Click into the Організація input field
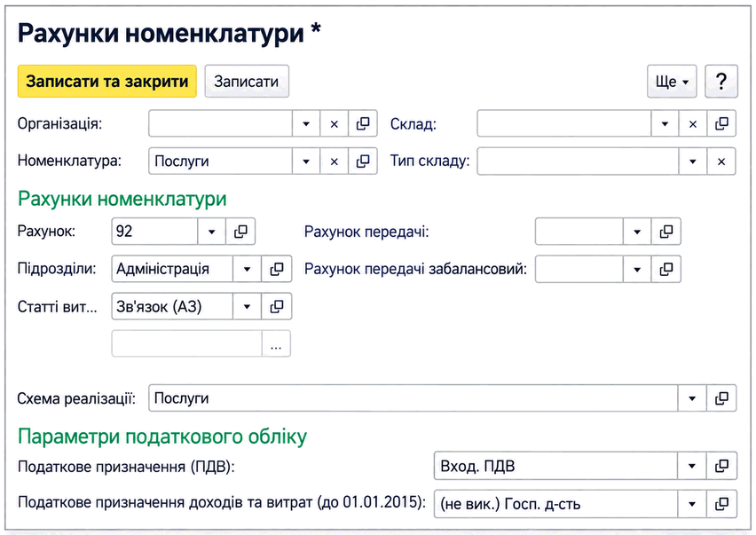 220,124
